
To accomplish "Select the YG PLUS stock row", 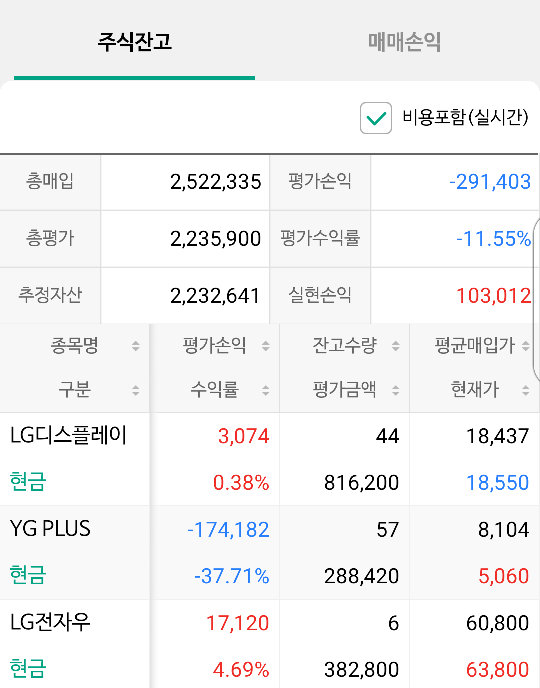I will coord(270,552).
